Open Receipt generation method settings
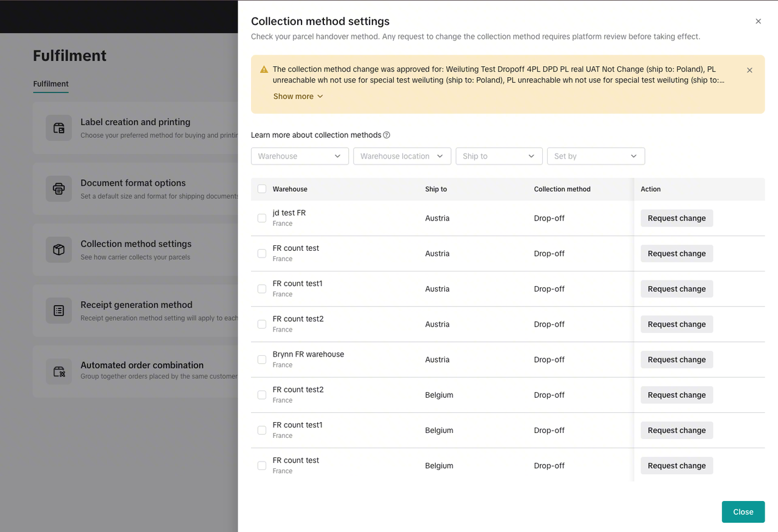Screen dimensions: 778x532 (136, 311)
